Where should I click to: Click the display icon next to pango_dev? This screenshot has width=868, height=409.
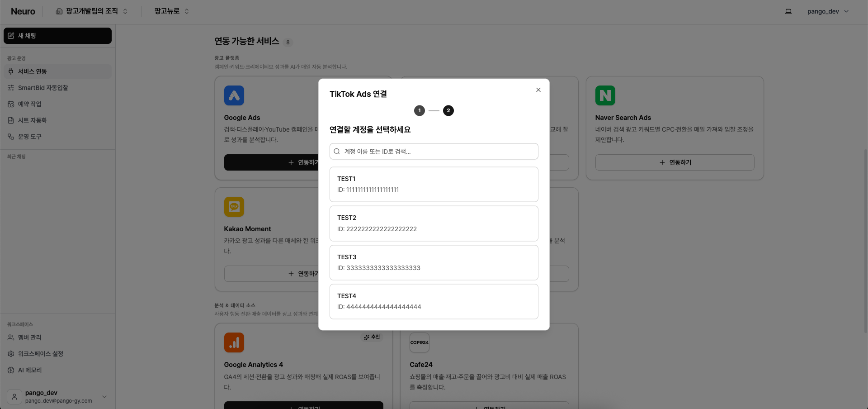click(788, 11)
